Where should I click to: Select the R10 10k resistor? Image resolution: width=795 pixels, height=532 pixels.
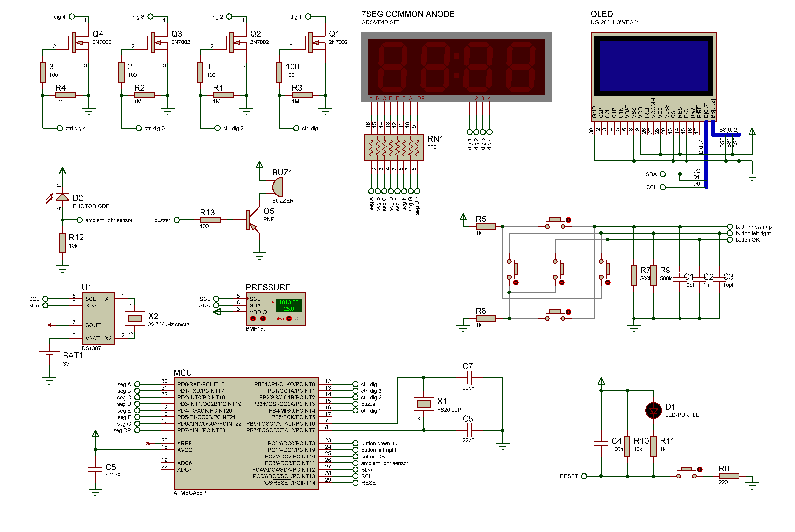627,446
